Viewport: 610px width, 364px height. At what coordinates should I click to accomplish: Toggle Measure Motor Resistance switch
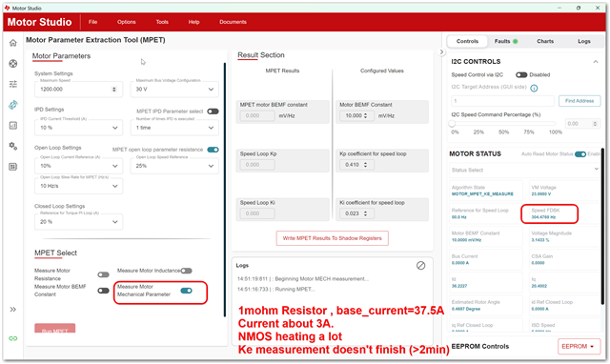coord(103,275)
